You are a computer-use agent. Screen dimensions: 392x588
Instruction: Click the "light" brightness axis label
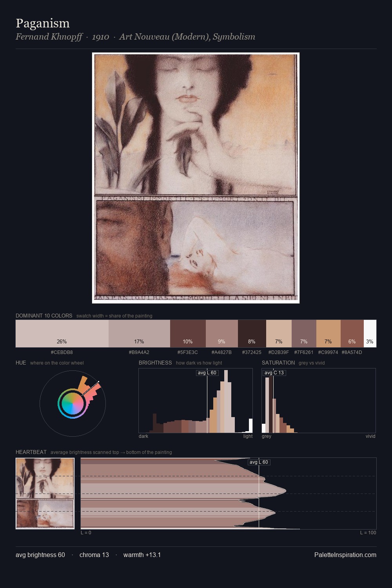[248, 436]
